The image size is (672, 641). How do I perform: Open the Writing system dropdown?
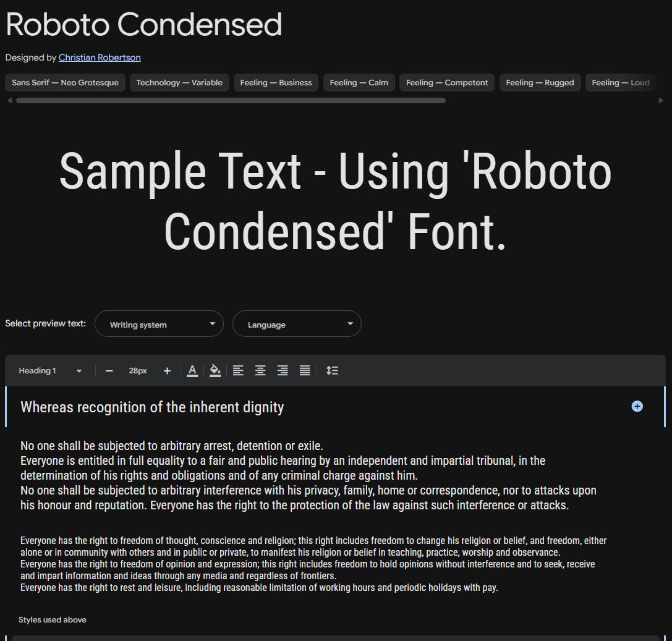pos(159,323)
